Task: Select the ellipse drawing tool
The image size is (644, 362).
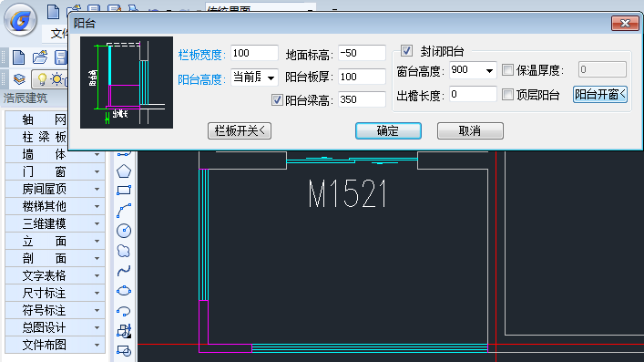Action: [124, 291]
